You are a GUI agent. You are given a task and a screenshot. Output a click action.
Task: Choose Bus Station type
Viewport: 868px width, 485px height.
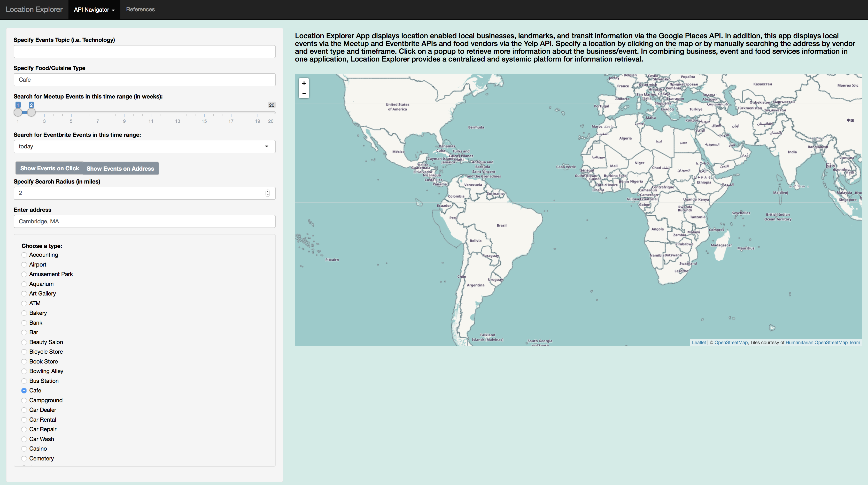24,381
